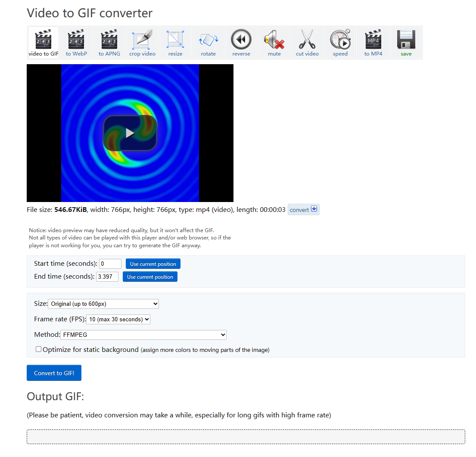The width and height of the screenshot is (476, 457).
Task: Select the resize tool
Action: (x=175, y=43)
